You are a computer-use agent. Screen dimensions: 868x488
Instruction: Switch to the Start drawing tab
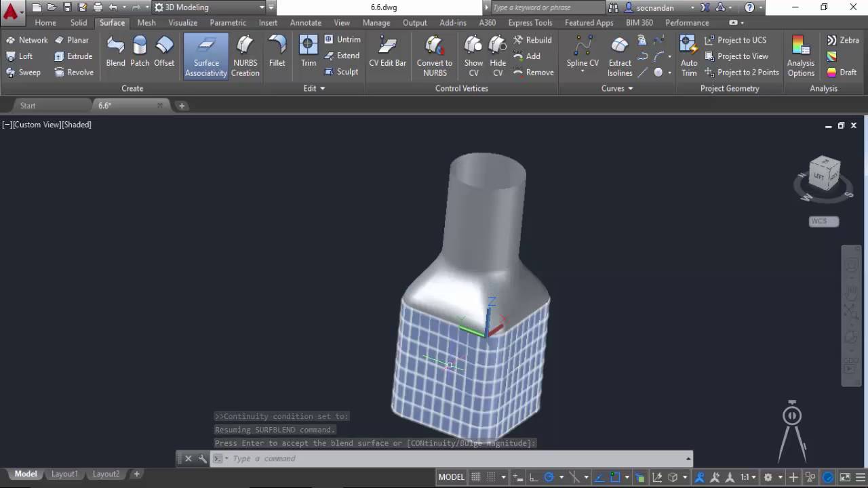tap(28, 106)
